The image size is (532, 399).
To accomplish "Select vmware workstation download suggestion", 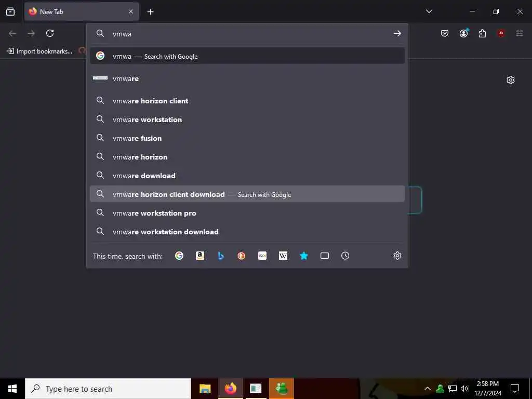I will pyautogui.click(x=247, y=232).
